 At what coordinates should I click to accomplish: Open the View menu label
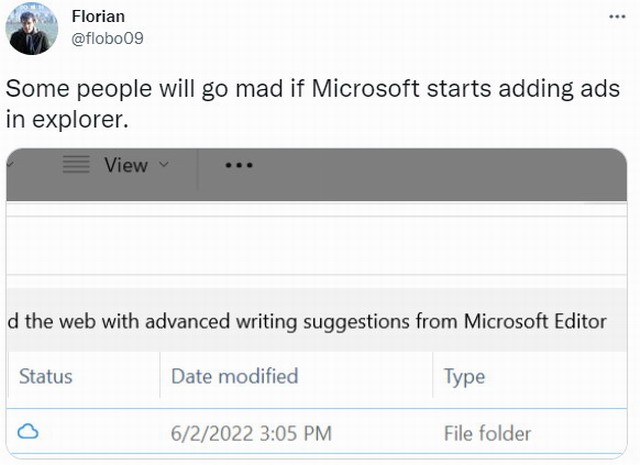point(125,166)
